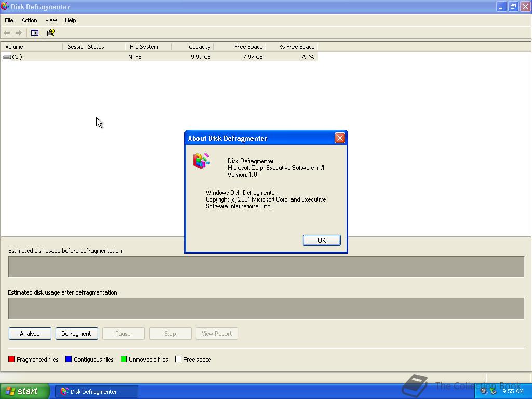532x399 pixels.
Task: Open the Help menu
Action: [71, 20]
